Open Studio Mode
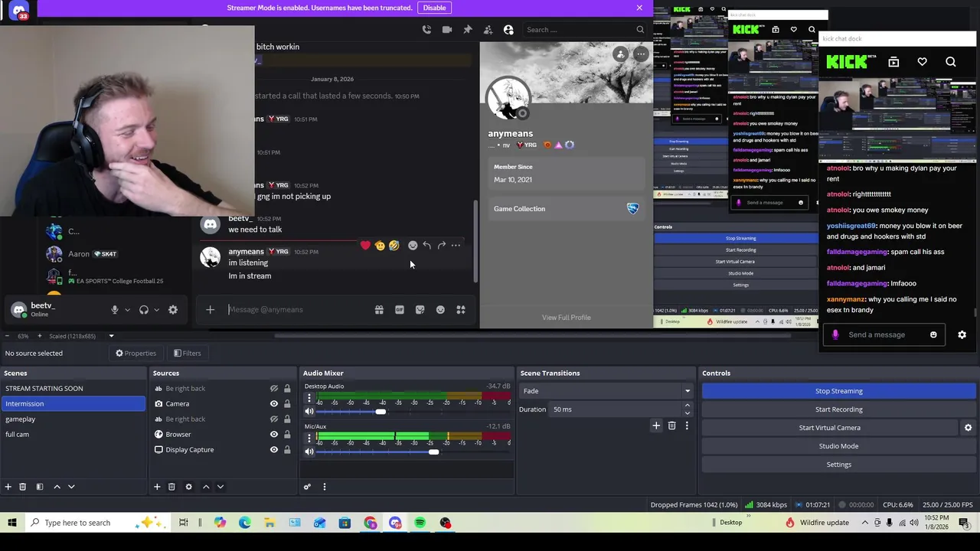The image size is (980, 551). 838,446
